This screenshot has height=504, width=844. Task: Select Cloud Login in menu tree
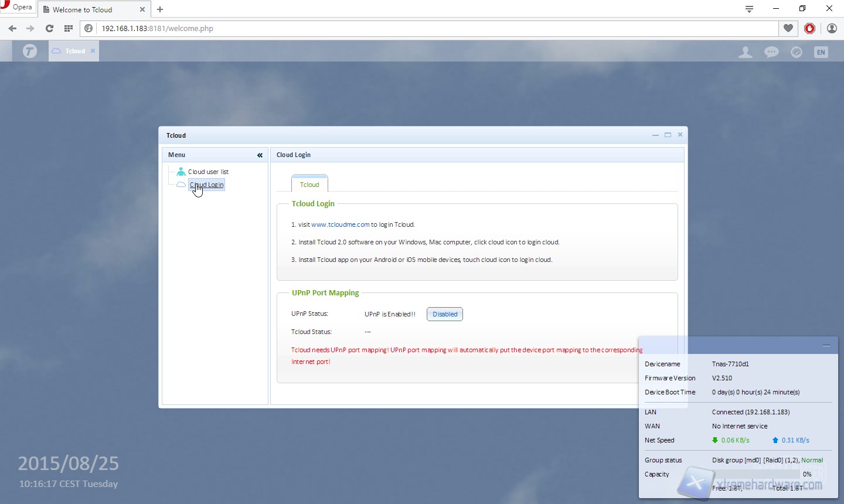[x=206, y=185]
